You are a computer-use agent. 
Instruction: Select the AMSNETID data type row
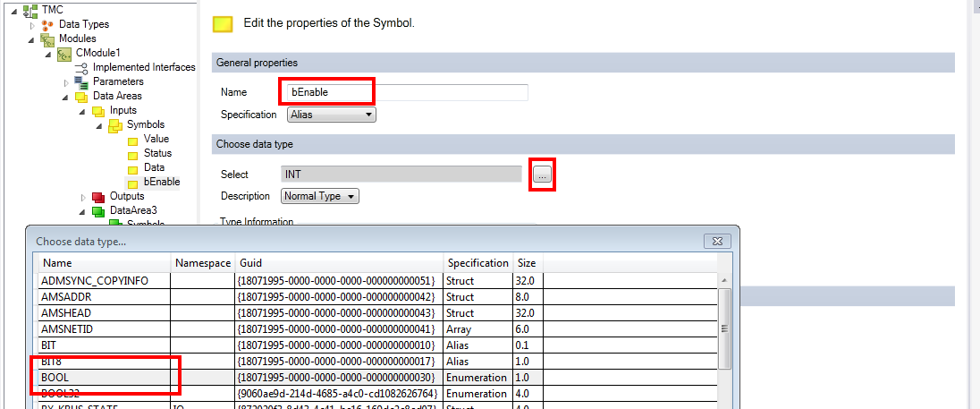[x=377, y=329]
